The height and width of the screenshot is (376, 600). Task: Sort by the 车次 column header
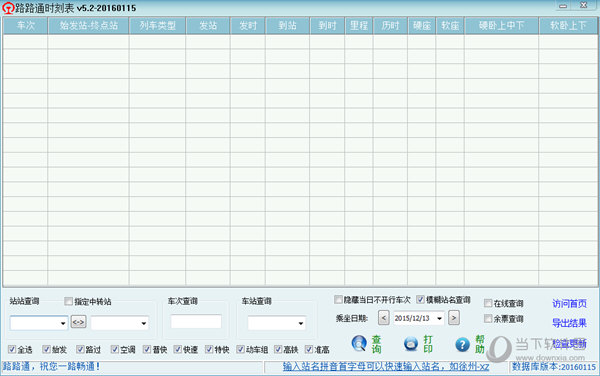(x=26, y=26)
